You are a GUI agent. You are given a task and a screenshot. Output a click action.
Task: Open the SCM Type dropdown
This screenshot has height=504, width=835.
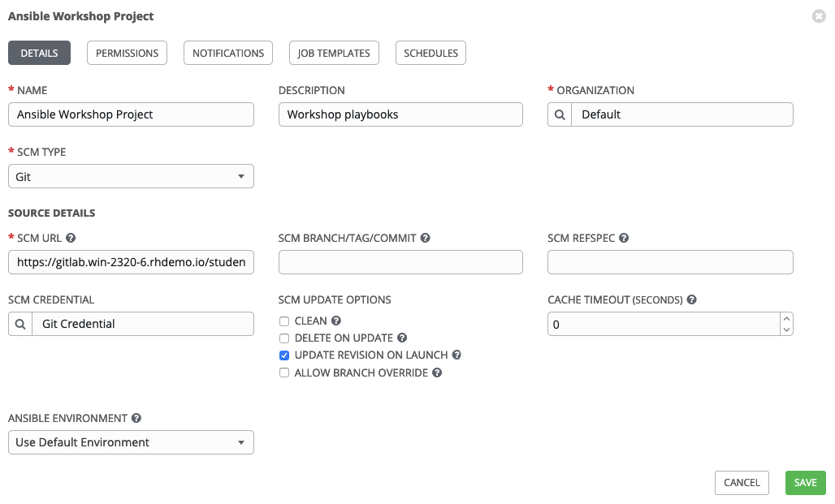pos(131,176)
